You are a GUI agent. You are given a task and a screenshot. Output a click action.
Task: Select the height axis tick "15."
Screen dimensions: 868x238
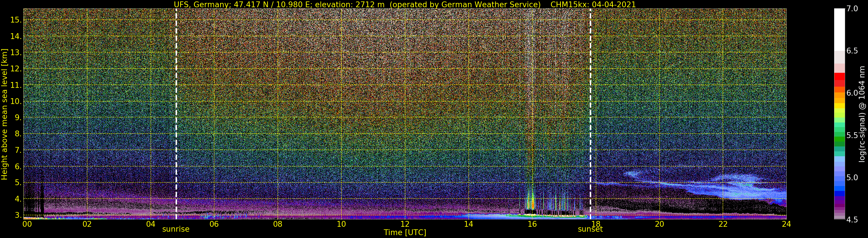pyautogui.click(x=16, y=20)
